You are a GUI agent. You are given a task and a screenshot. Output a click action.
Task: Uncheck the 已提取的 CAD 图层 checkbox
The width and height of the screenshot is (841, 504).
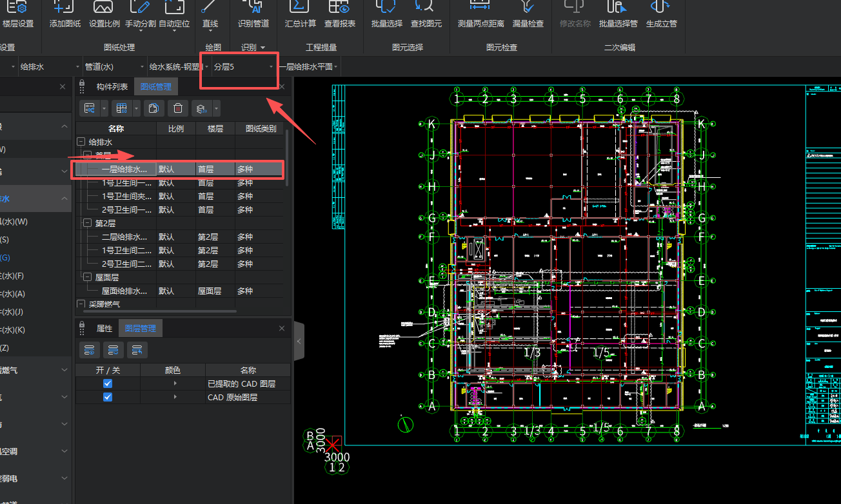click(x=108, y=383)
